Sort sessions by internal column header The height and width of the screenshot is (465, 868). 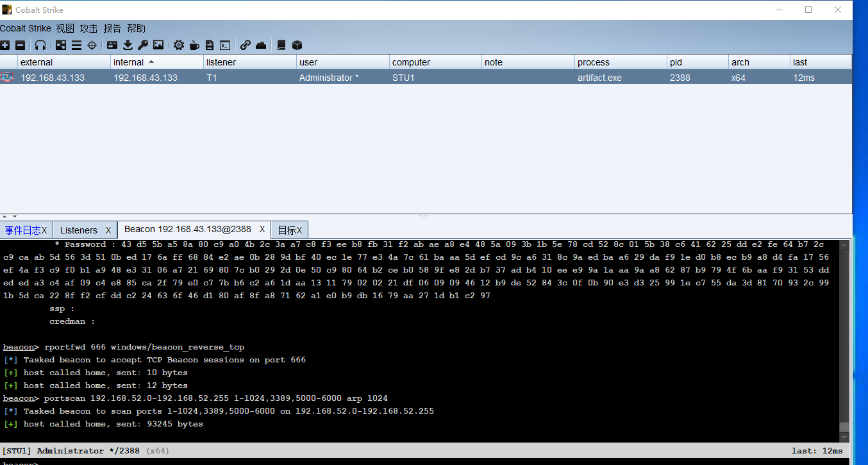157,62
